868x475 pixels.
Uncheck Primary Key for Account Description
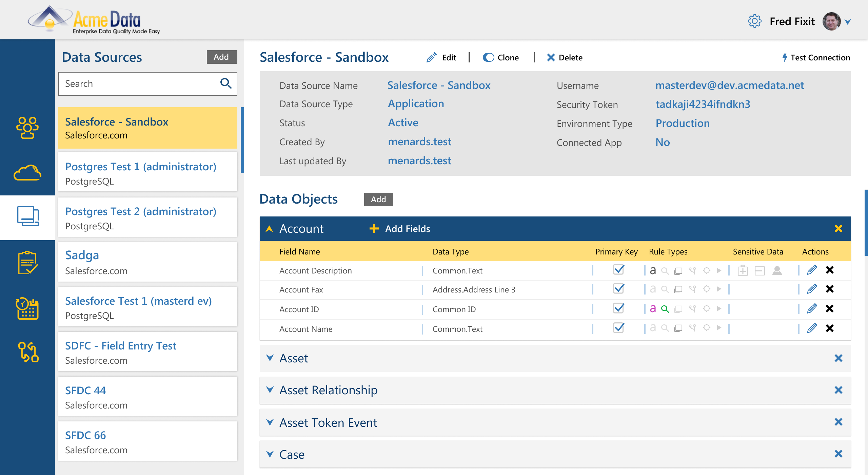pos(619,270)
